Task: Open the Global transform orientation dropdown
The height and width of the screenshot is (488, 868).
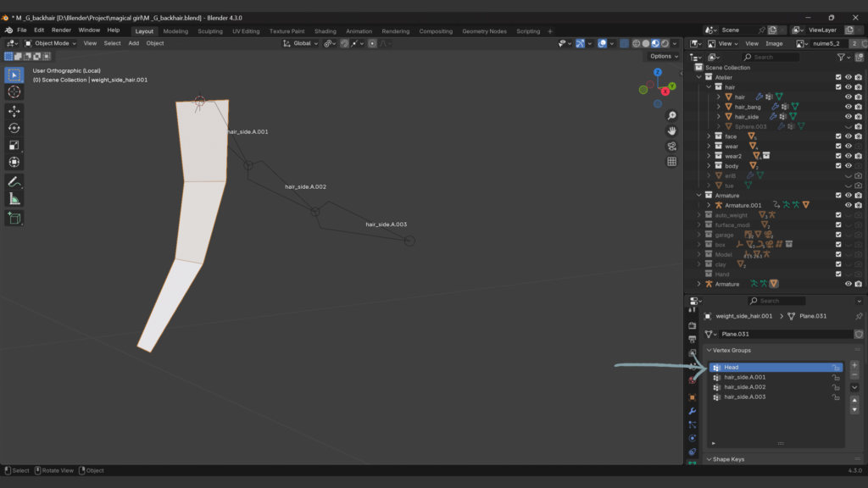Action: coord(303,43)
